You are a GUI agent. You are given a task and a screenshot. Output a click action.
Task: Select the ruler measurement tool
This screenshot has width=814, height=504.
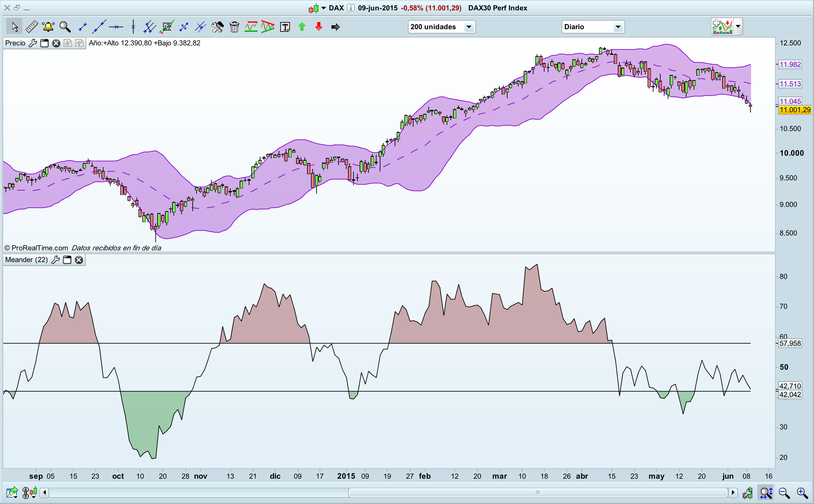(32, 27)
